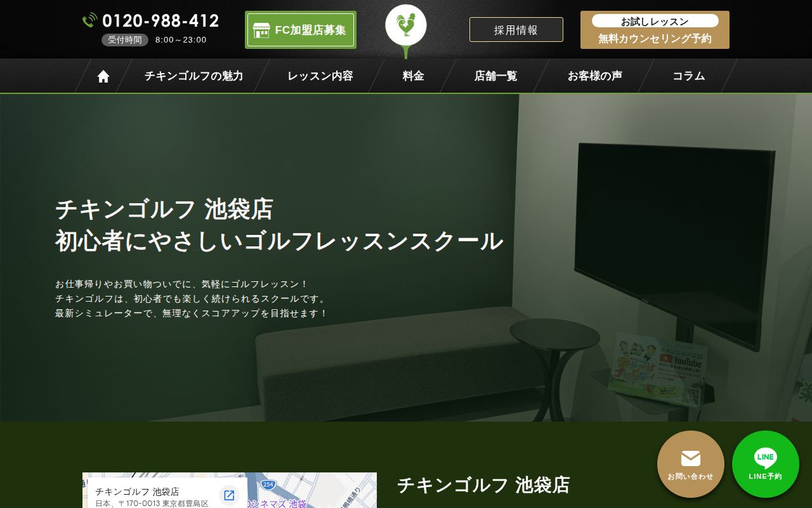This screenshot has width=812, height=508.
Task: Call phone number 0120-988-412
Action: [x=160, y=21]
